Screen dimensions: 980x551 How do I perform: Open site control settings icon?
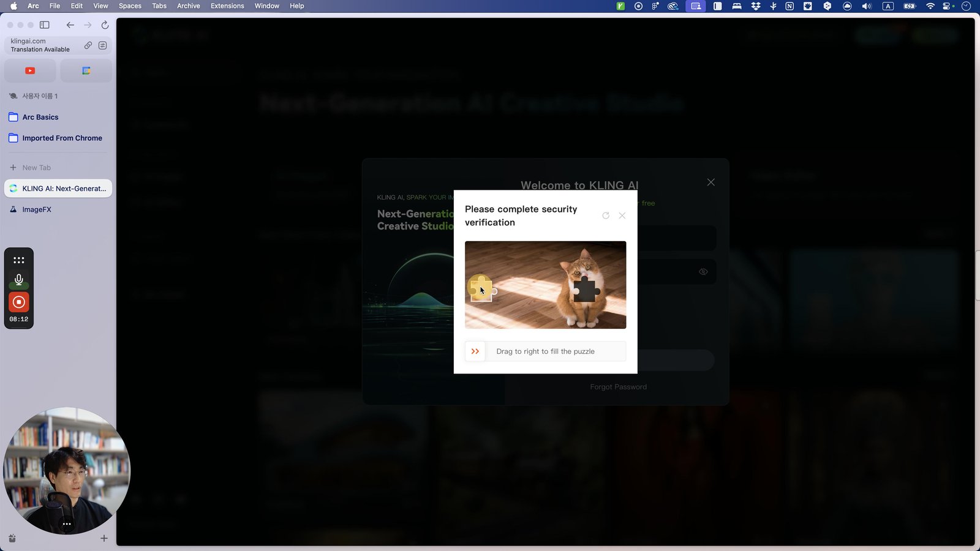pos(102,45)
